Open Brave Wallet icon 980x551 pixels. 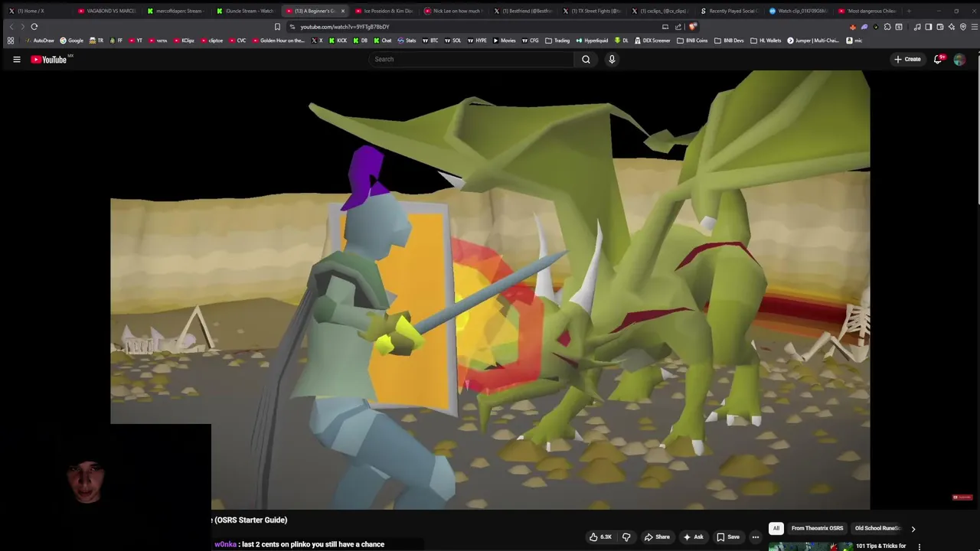pos(940,27)
